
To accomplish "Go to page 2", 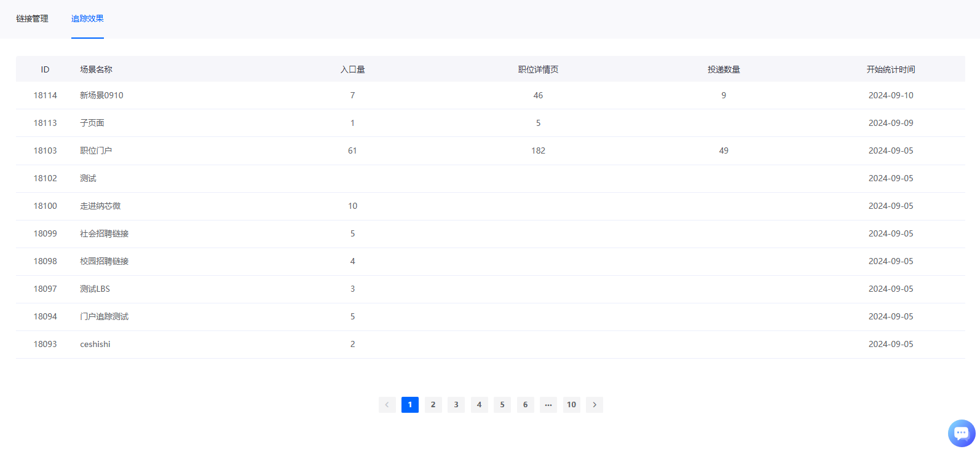I will pyautogui.click(x=433, y=405).
